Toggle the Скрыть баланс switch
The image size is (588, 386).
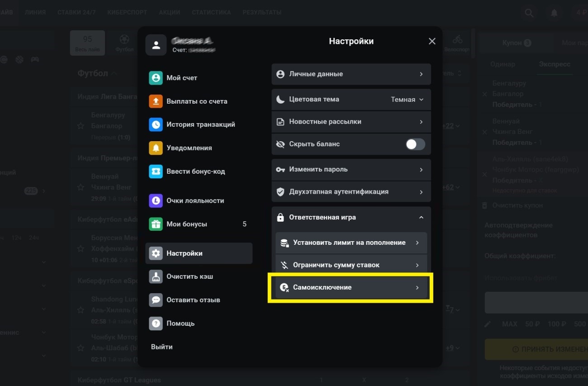point(415,144)
